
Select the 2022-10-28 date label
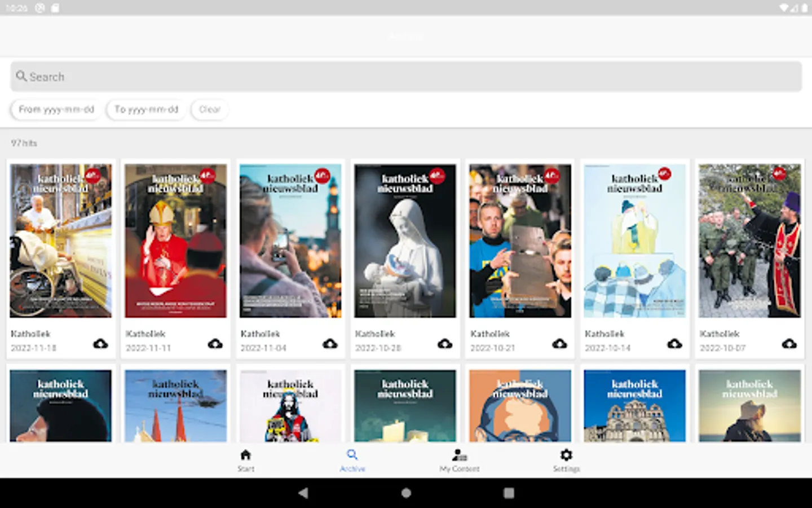378,348
